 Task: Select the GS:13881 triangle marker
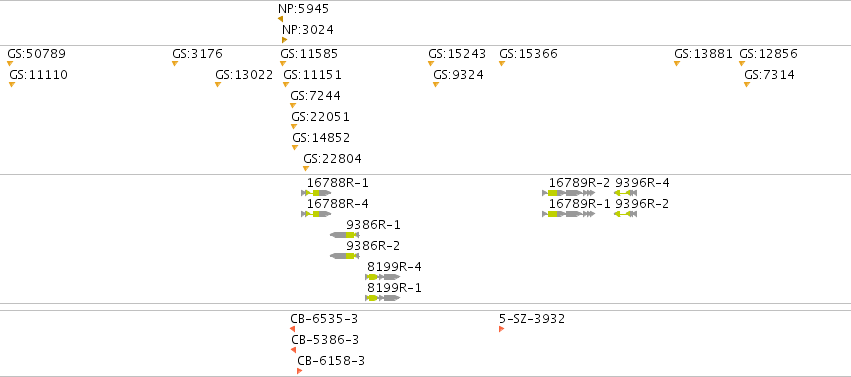[677, 64]
